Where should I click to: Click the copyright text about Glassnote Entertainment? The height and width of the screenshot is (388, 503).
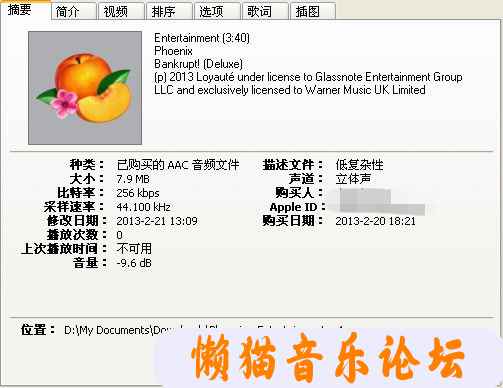pyautogui.click(x=308, y=83)
